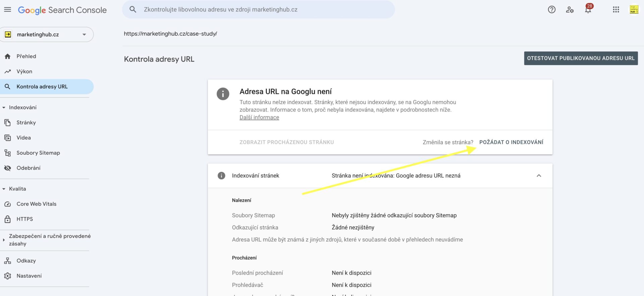Click the Přehled home icon
This screenshot has width=644, height=296.
coord(8,56)
